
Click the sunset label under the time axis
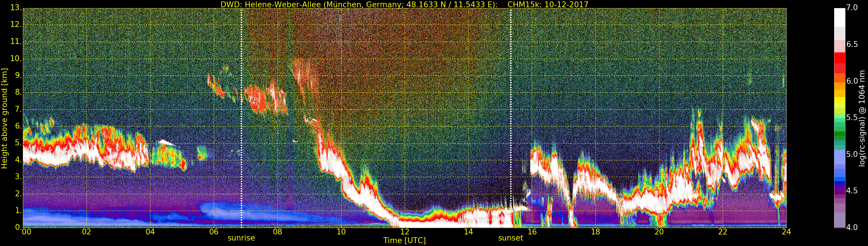coord(510,238)
